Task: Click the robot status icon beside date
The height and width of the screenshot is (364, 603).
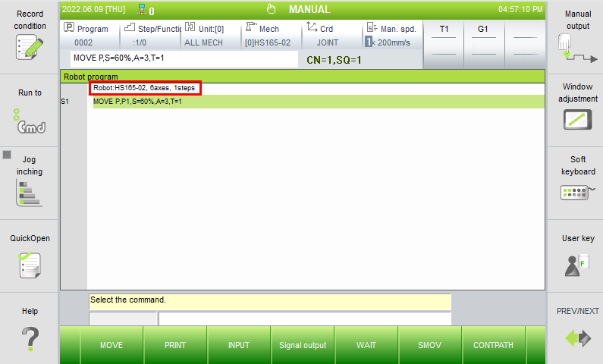Action: click(143, 10)
